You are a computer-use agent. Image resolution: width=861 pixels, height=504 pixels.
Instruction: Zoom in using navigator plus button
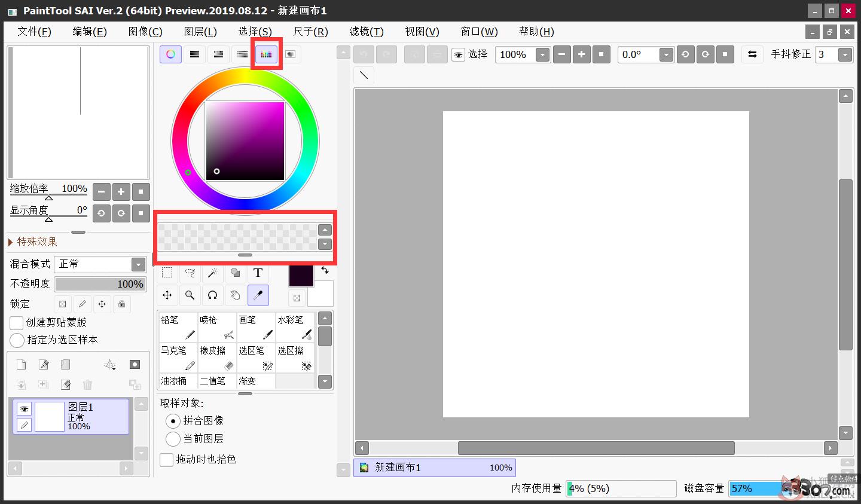121,192
